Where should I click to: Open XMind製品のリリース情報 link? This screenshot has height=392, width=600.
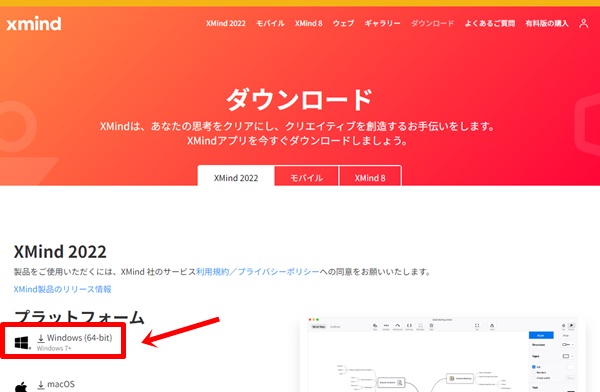click(62, 289)
